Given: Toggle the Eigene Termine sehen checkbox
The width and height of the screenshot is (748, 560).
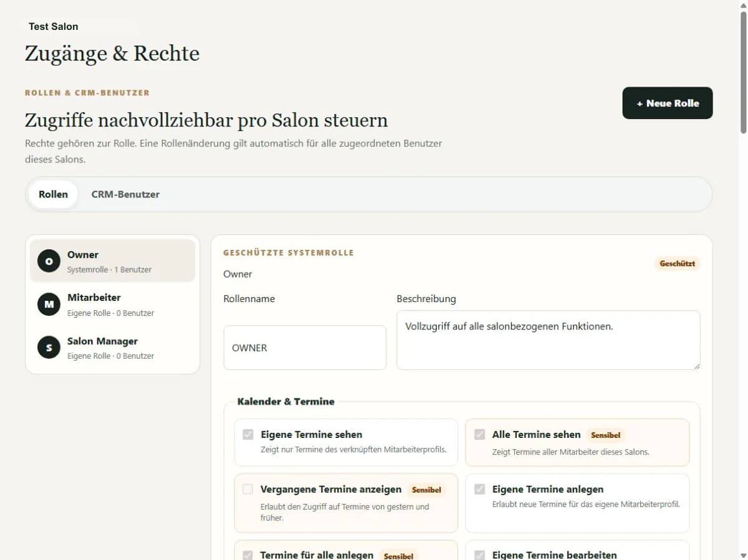Looking at the screenshot, I should tap(248, 434).
